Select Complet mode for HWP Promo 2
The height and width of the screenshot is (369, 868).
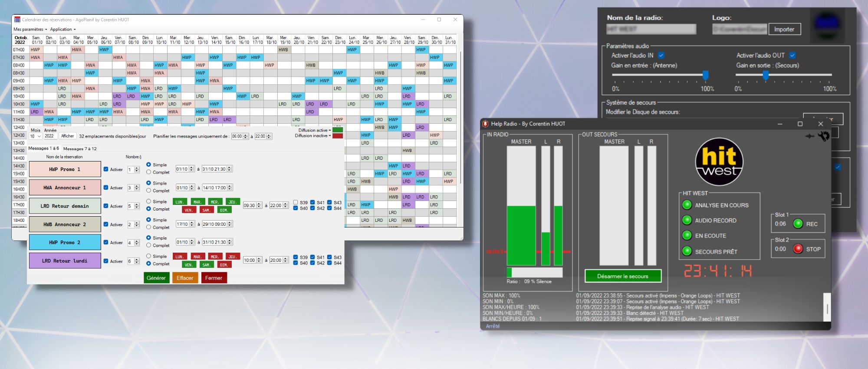(x=148, y=245)
